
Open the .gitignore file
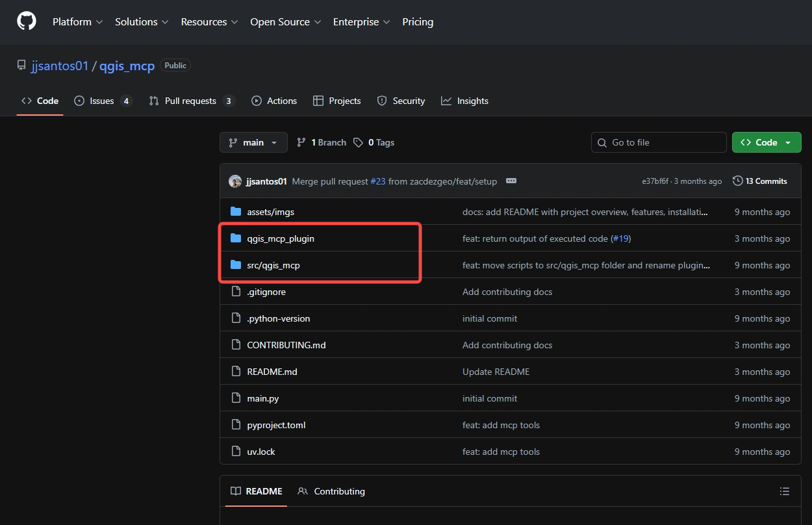266,292
